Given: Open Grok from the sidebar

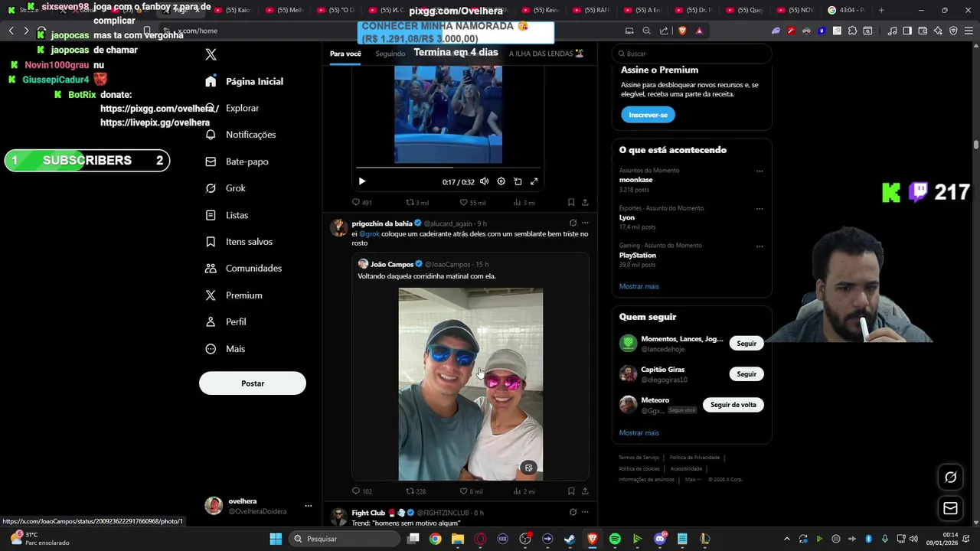Looking at the screenshot, I should [226, 188].
